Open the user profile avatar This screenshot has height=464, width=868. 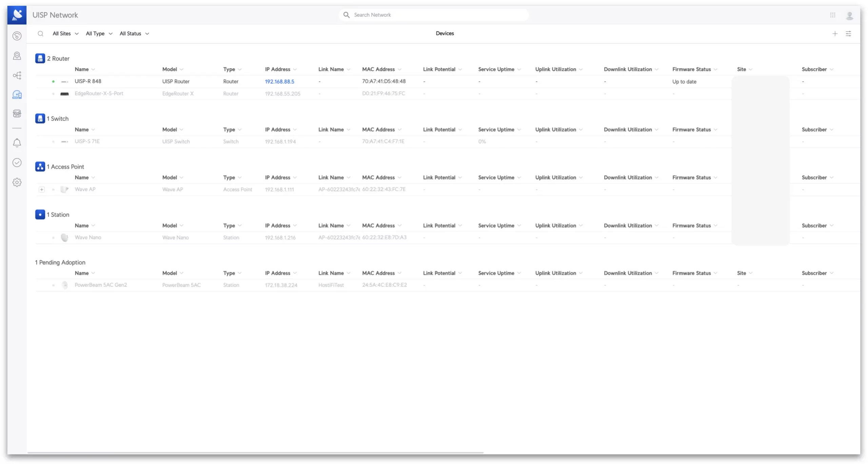(x=850, y=15)
